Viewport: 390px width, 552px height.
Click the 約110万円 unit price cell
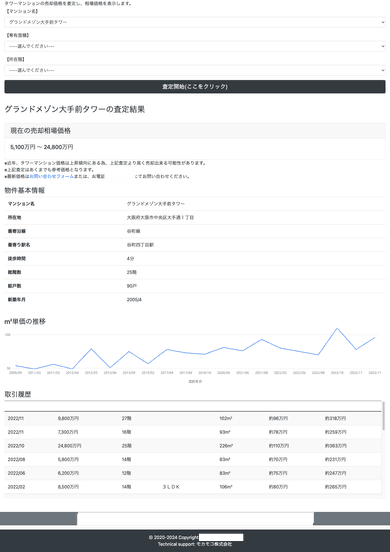pyautogui.click(x=279, y=446)
